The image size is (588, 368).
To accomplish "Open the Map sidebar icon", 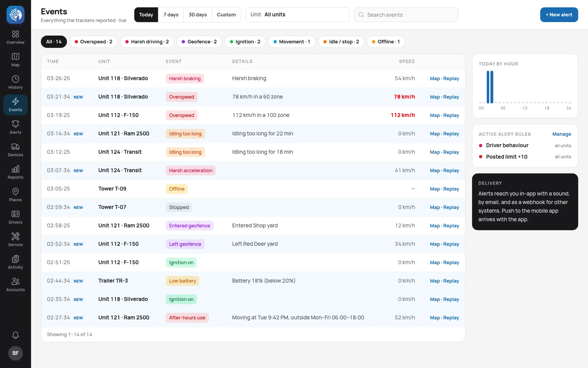I will [15, 56].
